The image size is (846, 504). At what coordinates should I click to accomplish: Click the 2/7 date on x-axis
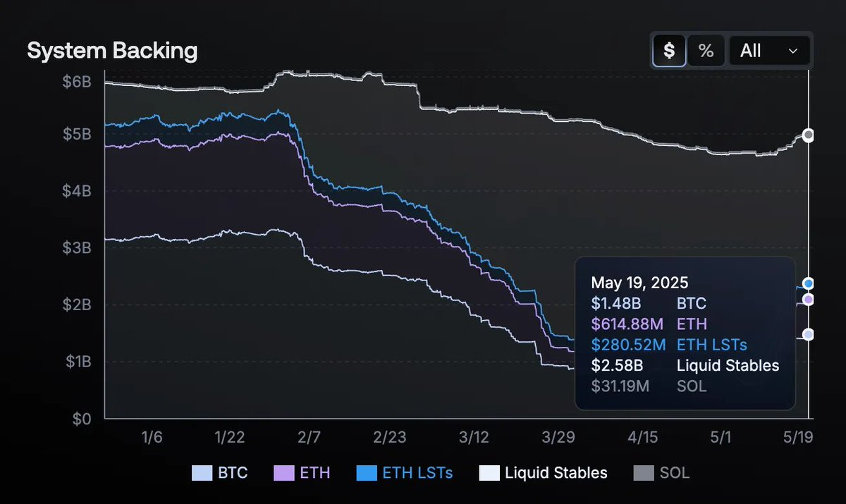[x=309, y=437]
